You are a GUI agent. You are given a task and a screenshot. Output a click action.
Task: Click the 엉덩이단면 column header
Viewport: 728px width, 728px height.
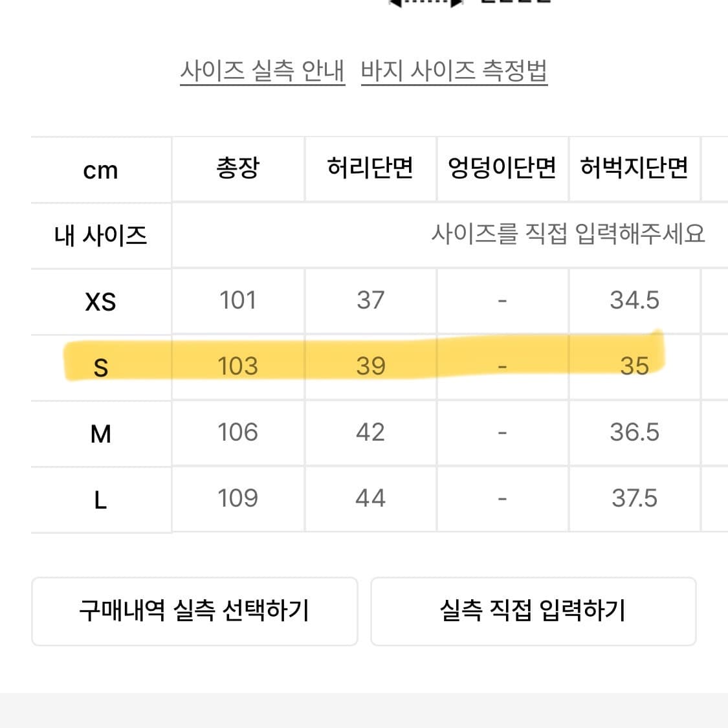502,168
